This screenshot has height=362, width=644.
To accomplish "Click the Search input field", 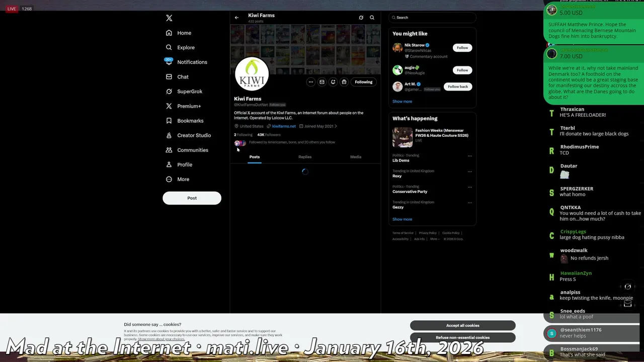I will click(x=433, y=18).
